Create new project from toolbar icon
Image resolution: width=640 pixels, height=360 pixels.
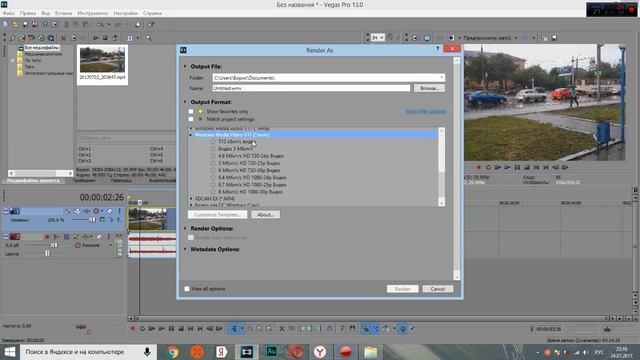coord(6,24)
